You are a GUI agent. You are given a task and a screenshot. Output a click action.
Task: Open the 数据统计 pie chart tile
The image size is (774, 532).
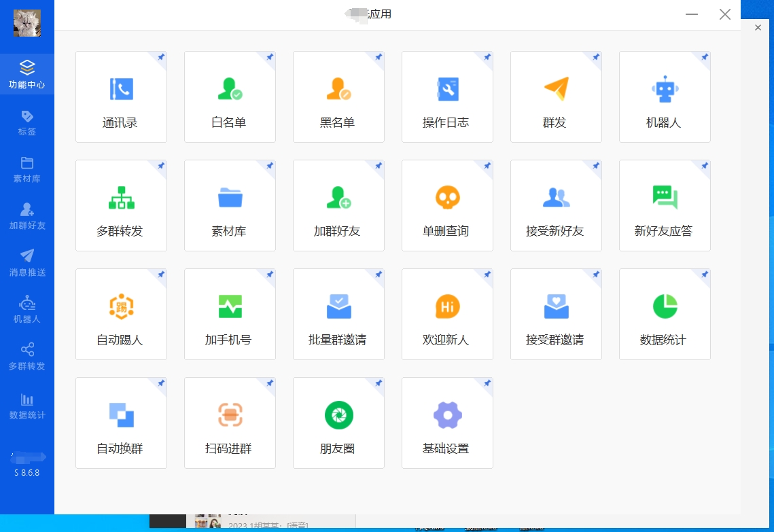click(x=665, y=314)
